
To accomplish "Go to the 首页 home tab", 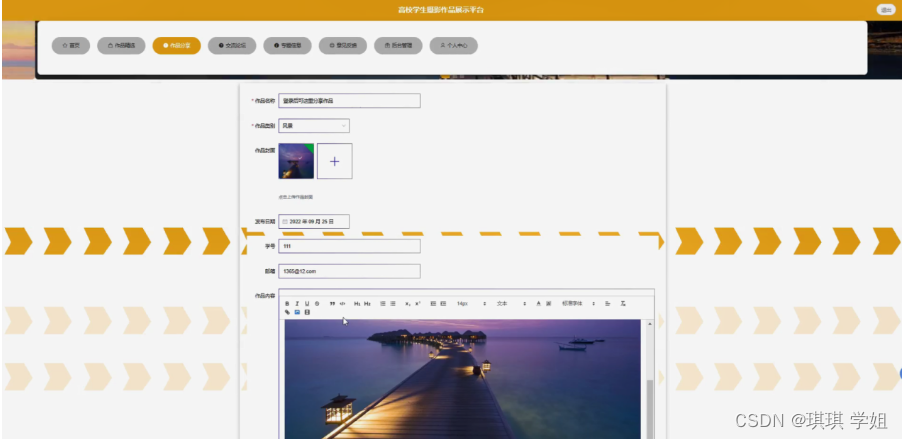I will coord(71,46).
